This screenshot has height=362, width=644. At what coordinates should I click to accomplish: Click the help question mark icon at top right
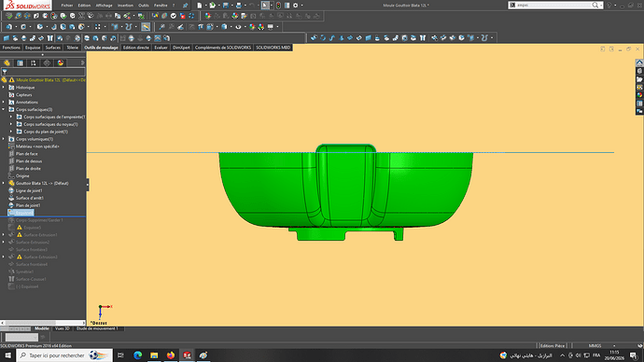(609, 5)
